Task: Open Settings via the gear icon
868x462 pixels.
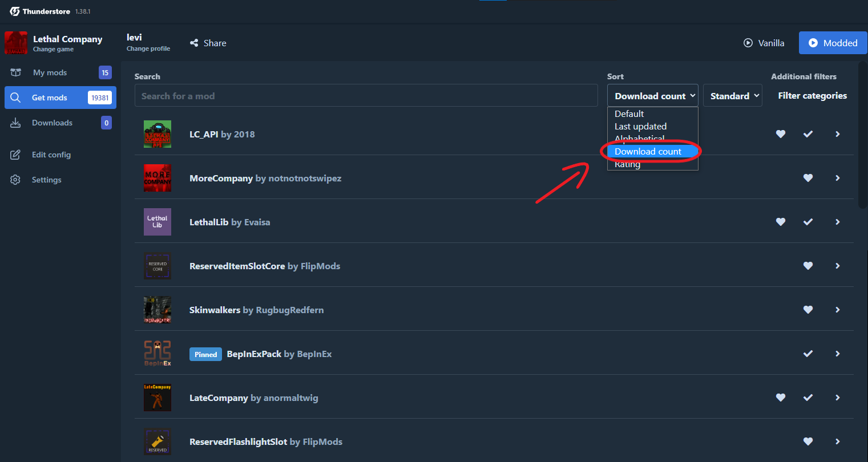Action: [15, 180]
